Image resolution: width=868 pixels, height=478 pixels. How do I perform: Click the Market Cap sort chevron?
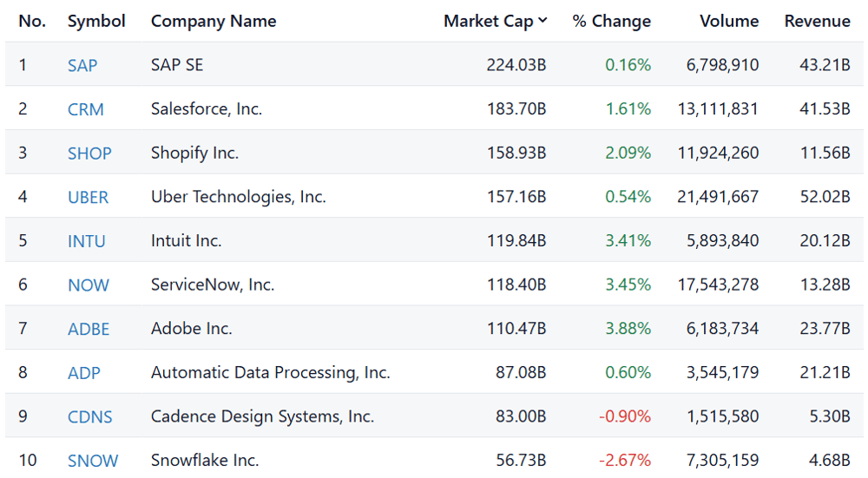click(542, 21)
